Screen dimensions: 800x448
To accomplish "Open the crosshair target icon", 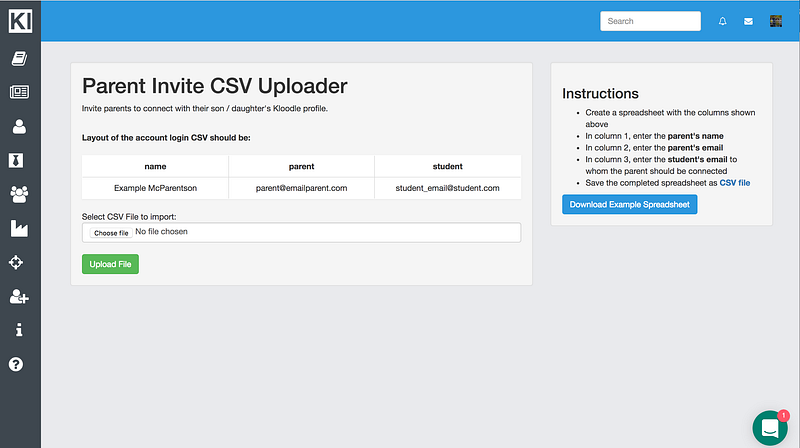I will tap(16, 262).
